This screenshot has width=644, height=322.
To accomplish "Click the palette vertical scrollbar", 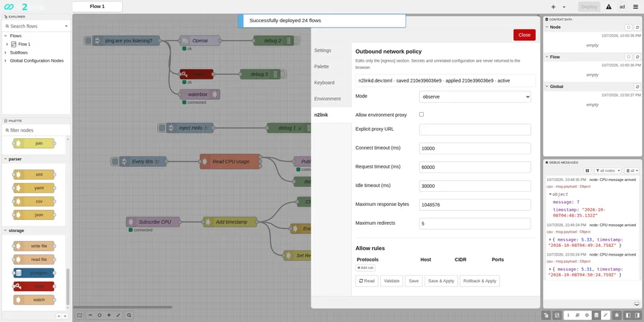I will coord(68,286).
